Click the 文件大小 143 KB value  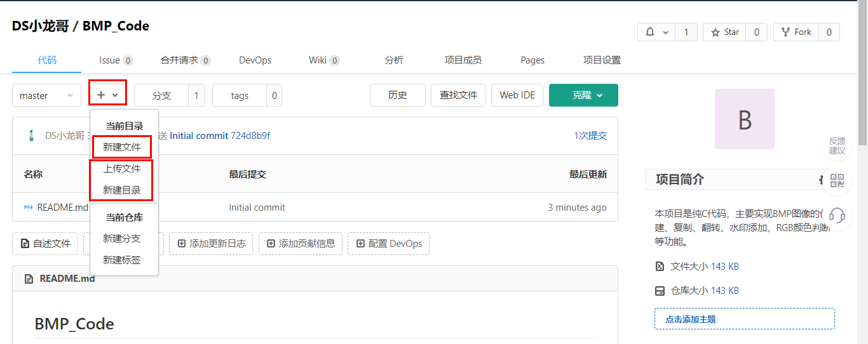725,267
